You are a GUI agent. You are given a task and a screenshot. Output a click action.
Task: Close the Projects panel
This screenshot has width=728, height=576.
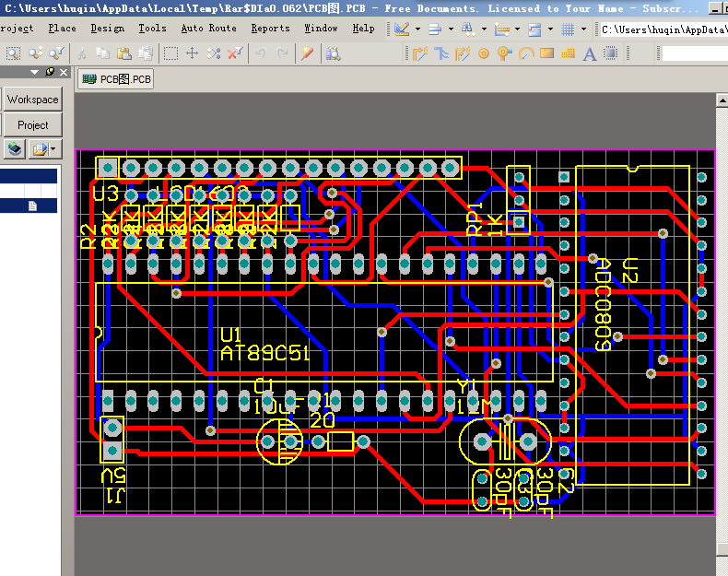tap(64, 73)
